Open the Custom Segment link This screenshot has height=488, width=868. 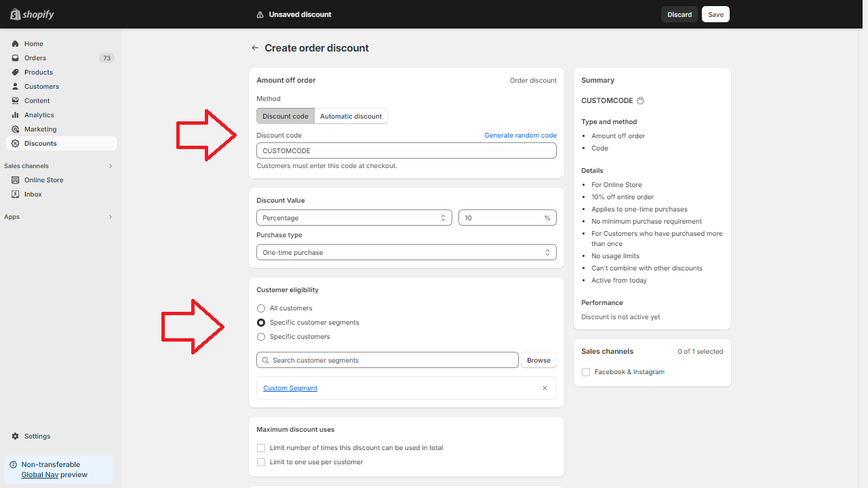(x=290, y=388)
